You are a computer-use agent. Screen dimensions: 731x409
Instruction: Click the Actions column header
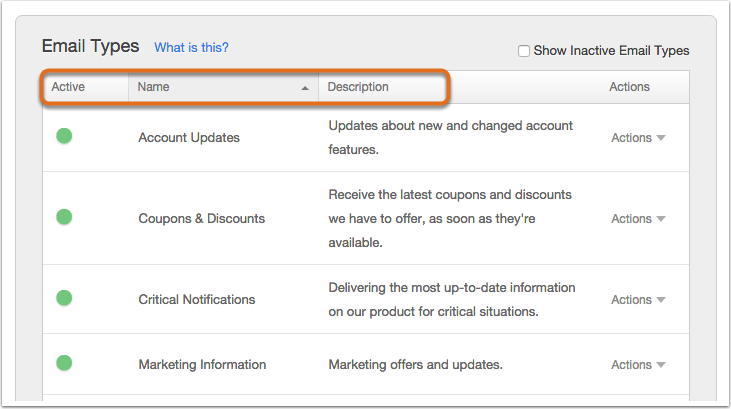(629, 87)
